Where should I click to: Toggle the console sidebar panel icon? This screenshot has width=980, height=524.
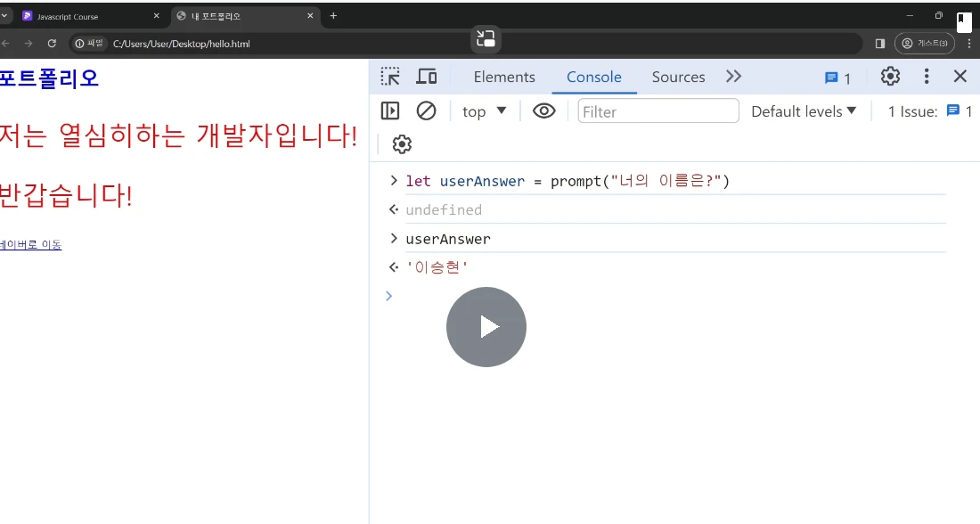390,111
